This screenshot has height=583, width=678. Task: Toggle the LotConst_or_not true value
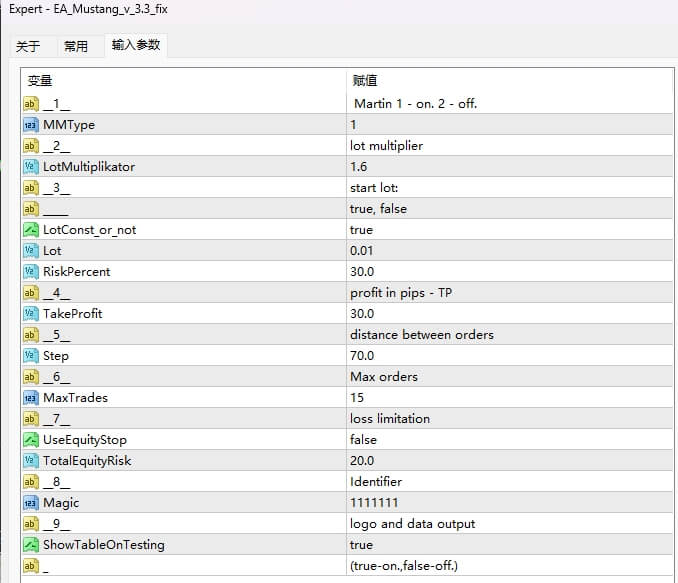point(362,230)
